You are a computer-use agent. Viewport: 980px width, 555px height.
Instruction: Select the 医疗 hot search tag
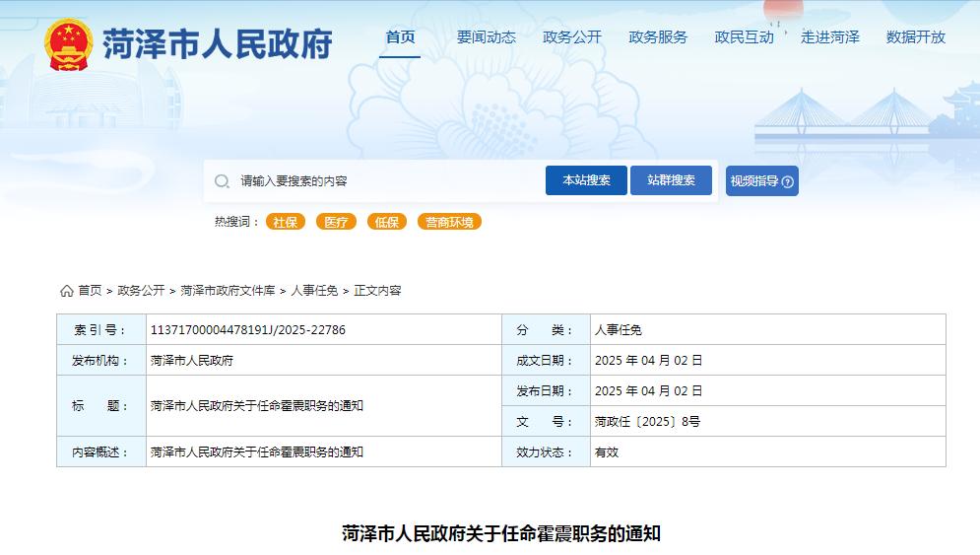(336, 222)
